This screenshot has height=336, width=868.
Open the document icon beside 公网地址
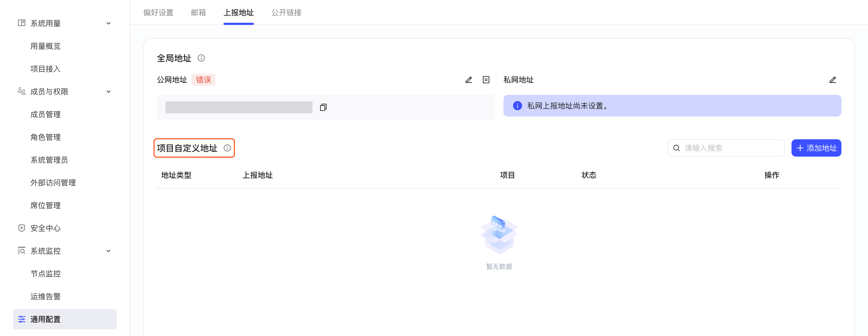point(486,80)
